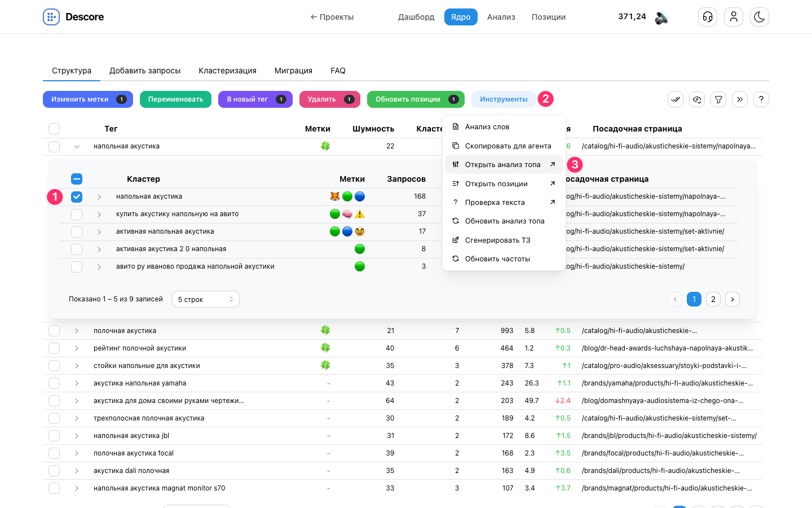Click document icon beside Анализ слов

coord(456,127)
